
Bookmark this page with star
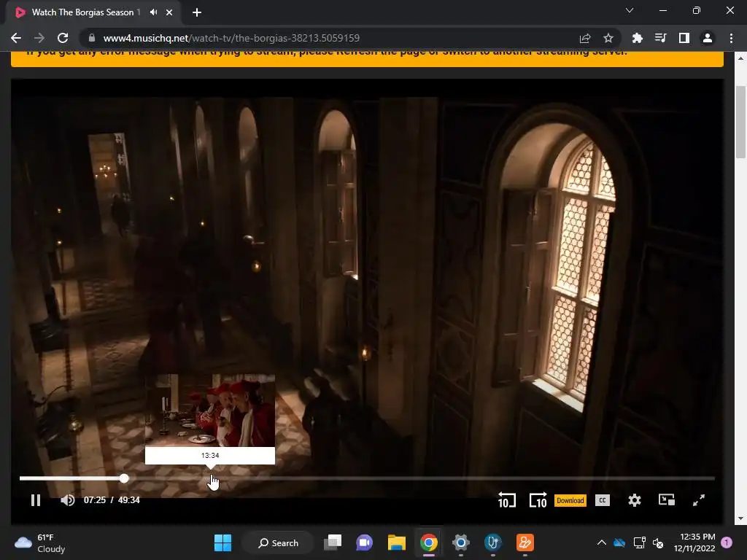tap(608, 38)
